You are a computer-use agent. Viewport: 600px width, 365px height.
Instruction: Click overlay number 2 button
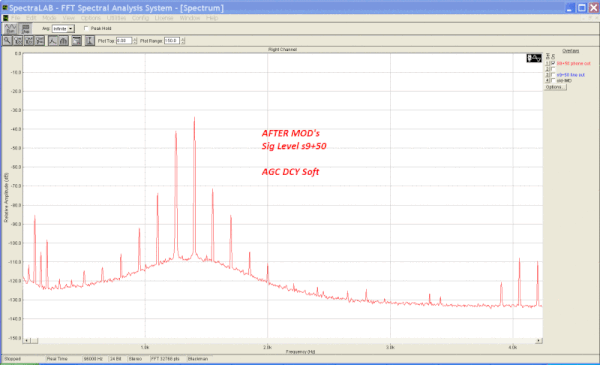click(547, 69)
